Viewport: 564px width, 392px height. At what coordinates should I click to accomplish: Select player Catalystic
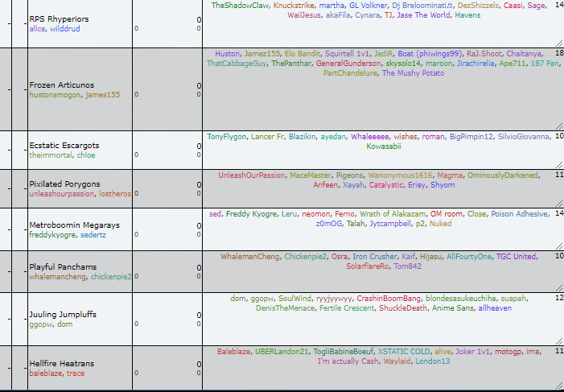[x=386, y=185]
